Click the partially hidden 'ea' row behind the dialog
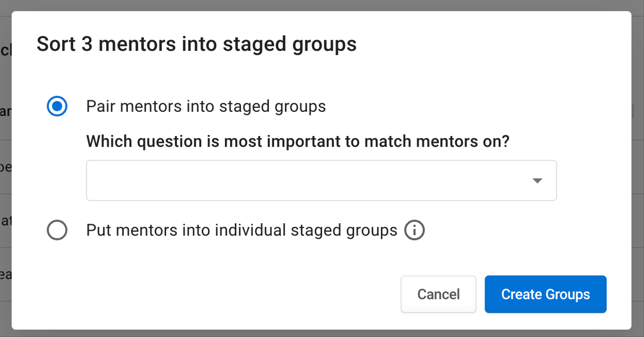 point(5,275)
